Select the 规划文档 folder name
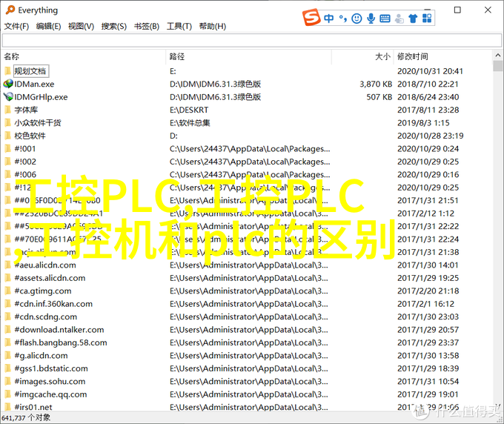This screenshot has width=504, height=424. point(30,71)
